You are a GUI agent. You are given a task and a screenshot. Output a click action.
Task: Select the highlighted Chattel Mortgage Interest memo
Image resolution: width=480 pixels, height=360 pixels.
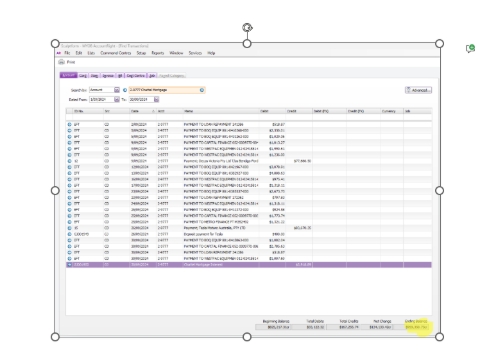click(x=203, y=265)
